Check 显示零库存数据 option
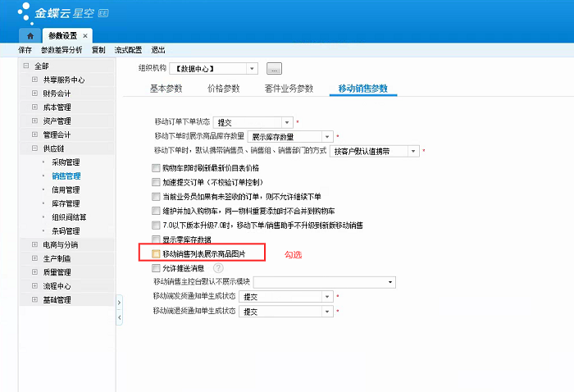 point(156,239)
